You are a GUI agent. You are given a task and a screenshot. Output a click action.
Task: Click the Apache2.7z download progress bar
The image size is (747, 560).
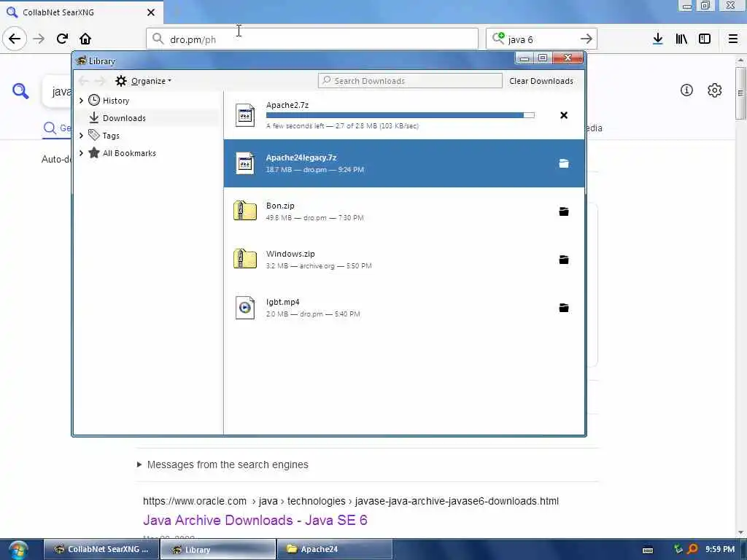400,115
